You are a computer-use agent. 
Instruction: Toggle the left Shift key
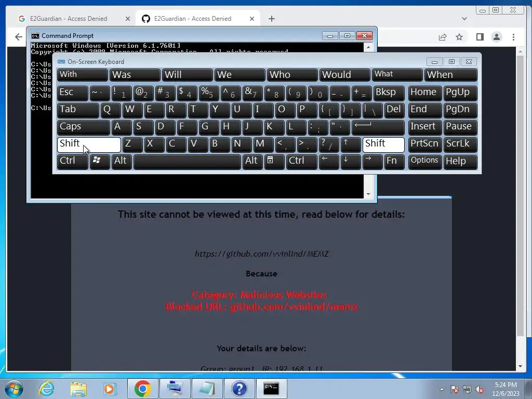[88, 145]
